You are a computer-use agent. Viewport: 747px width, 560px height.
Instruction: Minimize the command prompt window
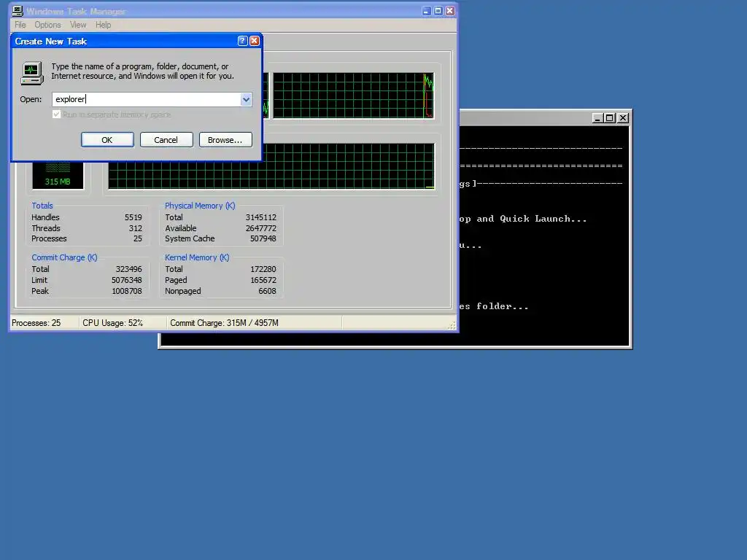597,118
